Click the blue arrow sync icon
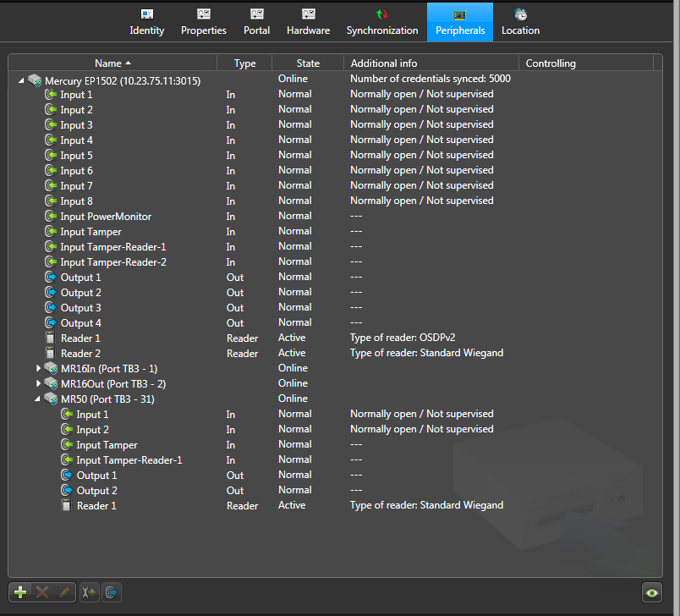The image size is (680, 616). point(111,592)
